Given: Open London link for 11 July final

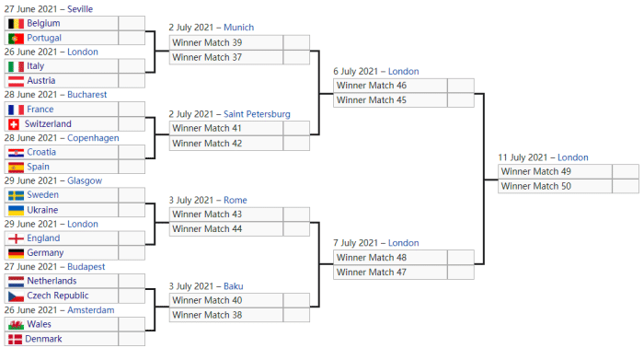Looking at the screenshot, I should (x=573, y=157).
